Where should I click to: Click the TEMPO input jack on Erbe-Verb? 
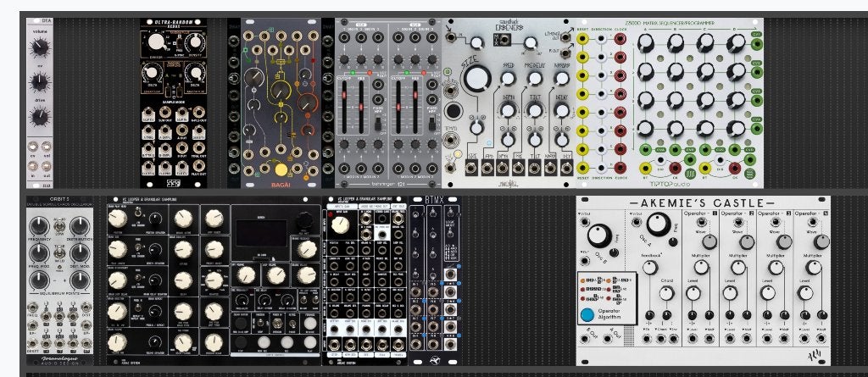[x=451, y=140]
